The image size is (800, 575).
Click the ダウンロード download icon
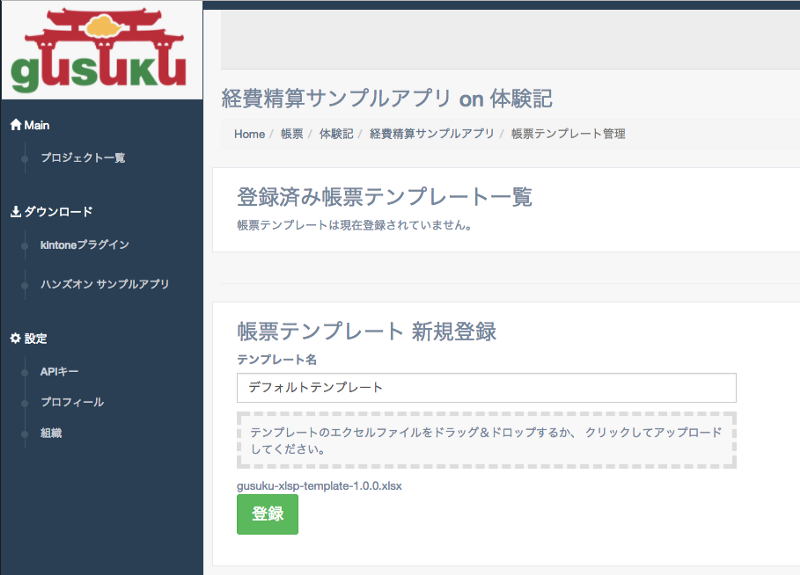(x=16, y=211)
